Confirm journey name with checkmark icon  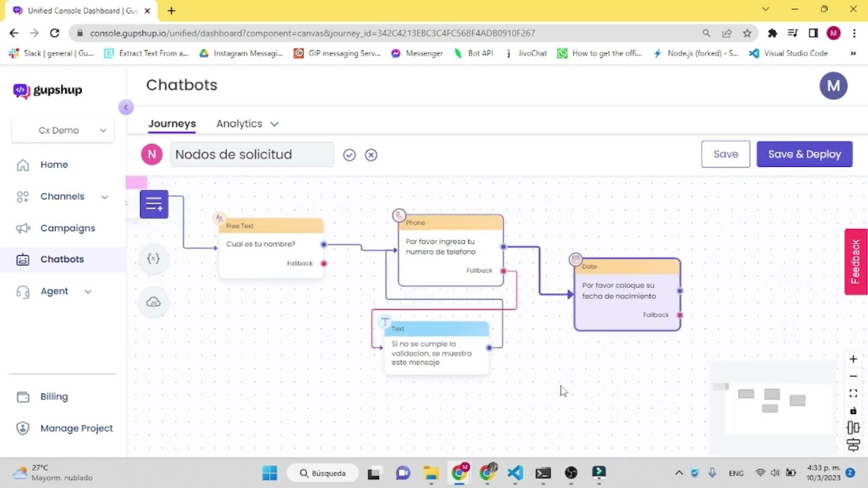tap(349, 155)
